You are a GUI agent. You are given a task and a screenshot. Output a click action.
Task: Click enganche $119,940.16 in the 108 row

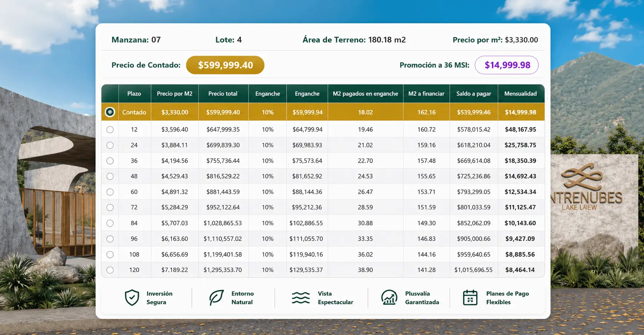coord(306,254)
